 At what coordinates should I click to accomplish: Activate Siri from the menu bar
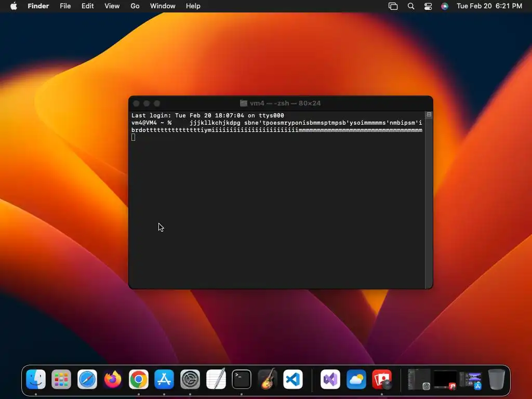coord(445,6)
